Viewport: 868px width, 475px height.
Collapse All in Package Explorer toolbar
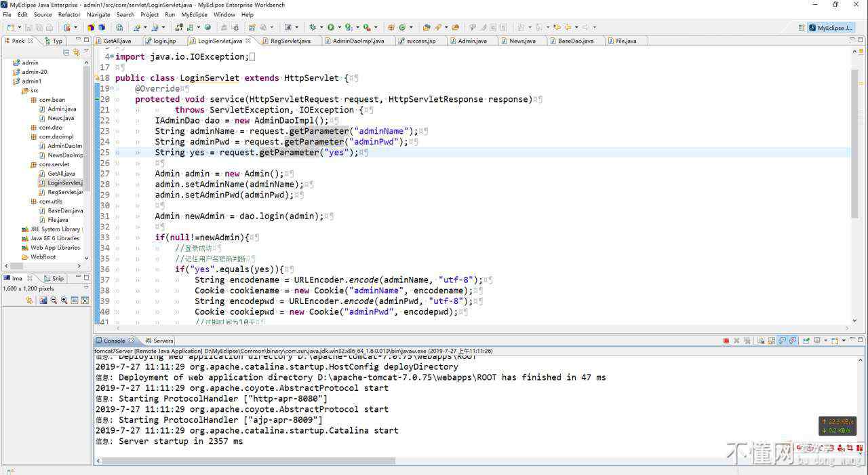point(66,52)
